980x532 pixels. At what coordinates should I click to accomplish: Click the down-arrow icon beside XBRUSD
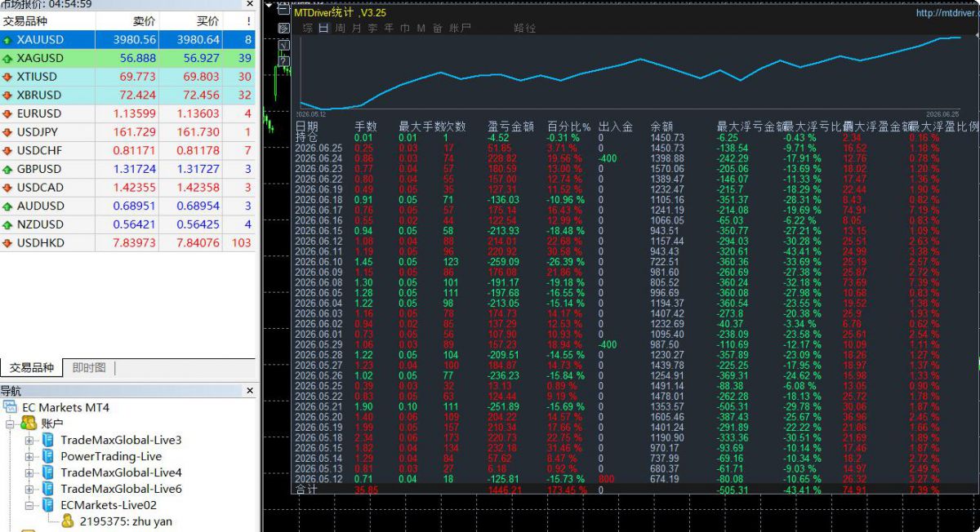tap(7, 95)
